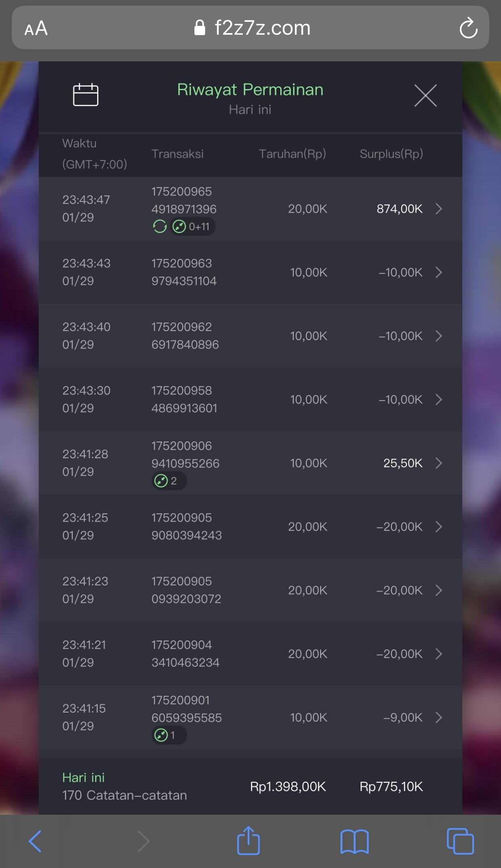
Task: Open the Safari share sheet icon
Action: [248, 841]
